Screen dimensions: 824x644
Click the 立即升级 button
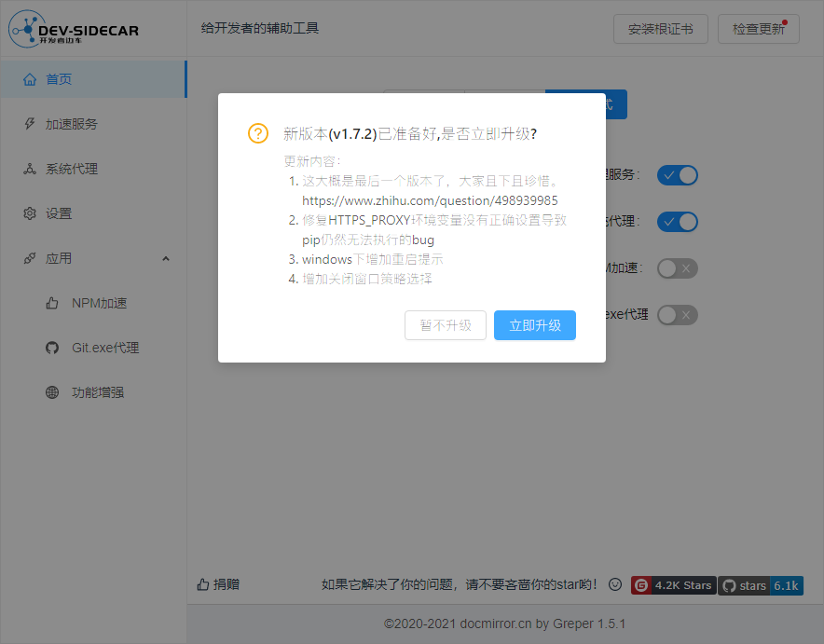click(x=534, y=325)
